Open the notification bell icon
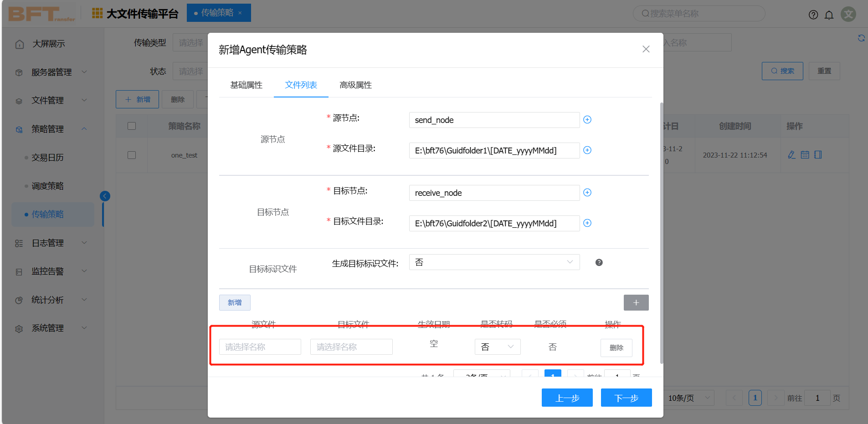Screen dimensions: 868x424 point(829,15)
